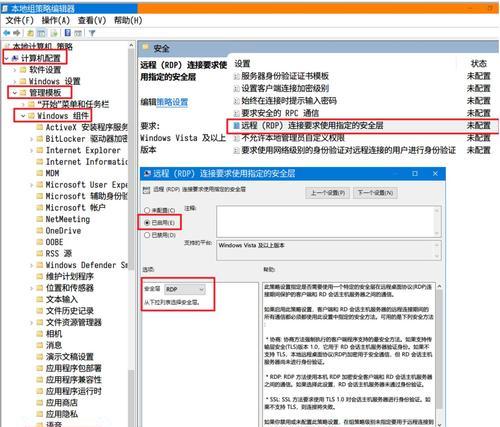Screen dimensions: 500x427
Task: Click the icon beside 远程(RDP)连接要求使用指定的安全层 row
Action: pyautogui.click(x=236, y=126)
